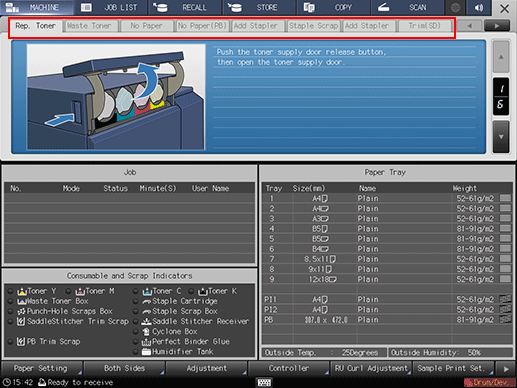Click the globe icon in top bar
Image resolution: width=517 pixels, height=388 pixels.
(455, 7)
